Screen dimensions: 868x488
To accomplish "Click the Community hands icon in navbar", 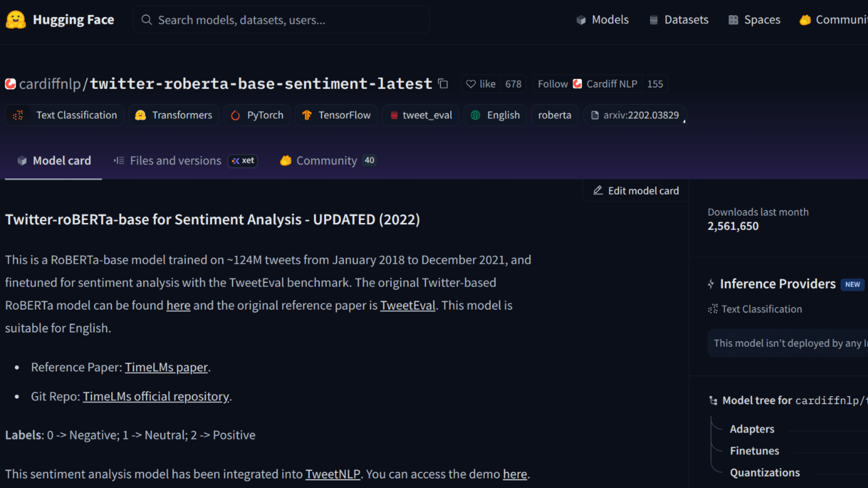I will click(x=805, y=20).
